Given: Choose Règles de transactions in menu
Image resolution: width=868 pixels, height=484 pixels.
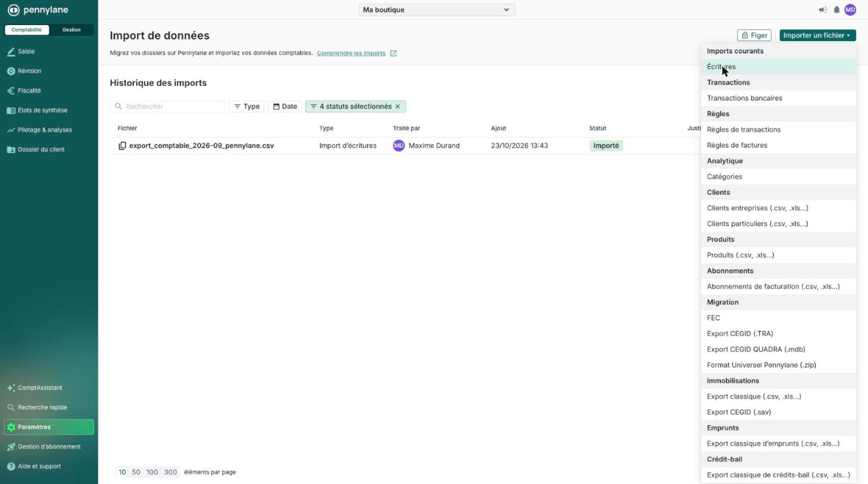Looking at the screenshot, I should pos(778,129).
